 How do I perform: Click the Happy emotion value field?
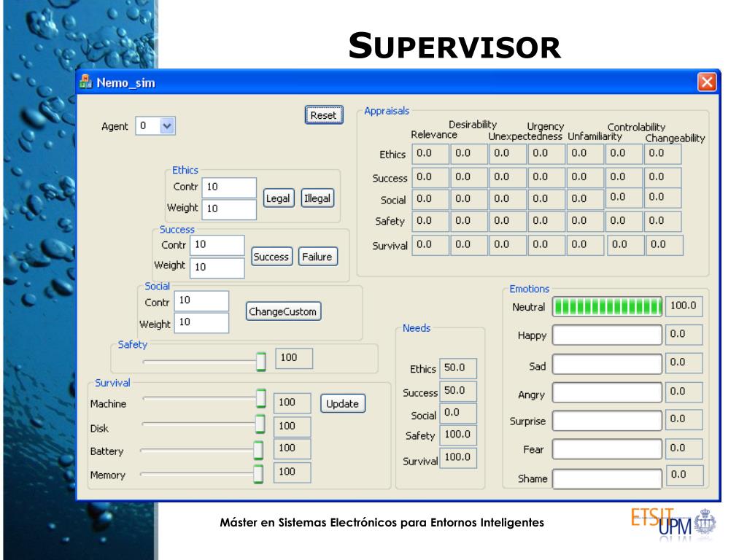pyautogui.click(x=684, y=335)
